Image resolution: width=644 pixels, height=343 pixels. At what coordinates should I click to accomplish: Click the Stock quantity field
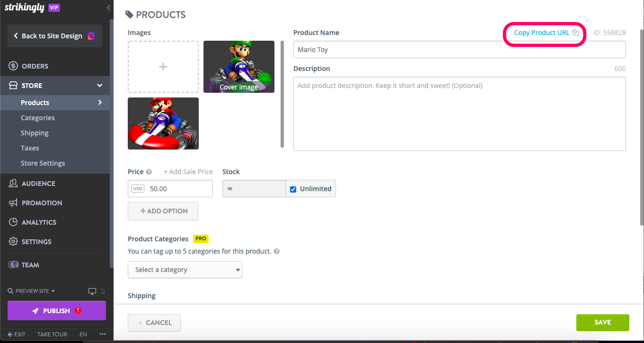pyautogui.click(x=254, y=189)
